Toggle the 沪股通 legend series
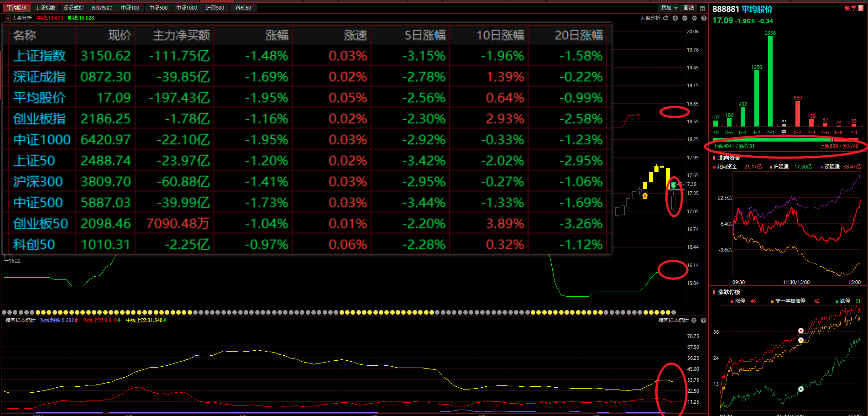This screenshot has width=868, height=416. coord(779,167)
